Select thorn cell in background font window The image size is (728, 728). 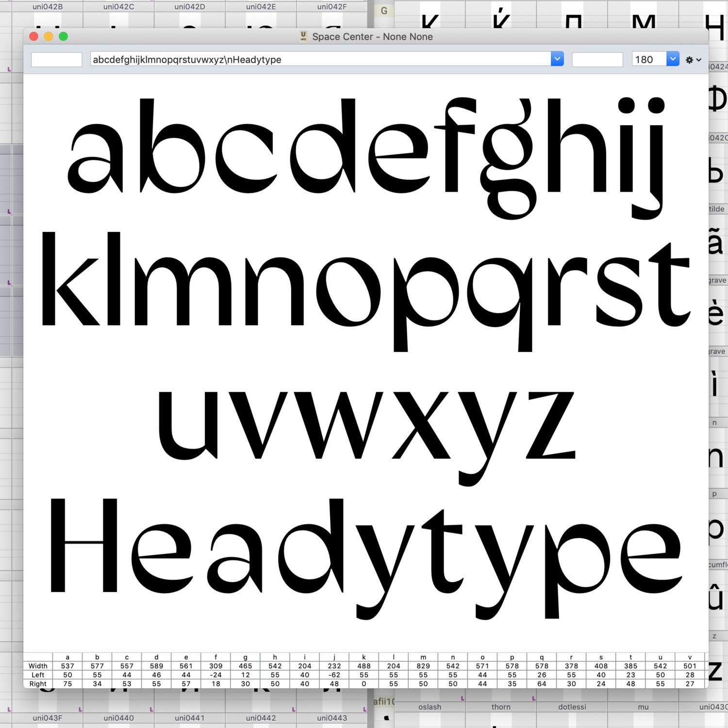[x=501, y=707]
